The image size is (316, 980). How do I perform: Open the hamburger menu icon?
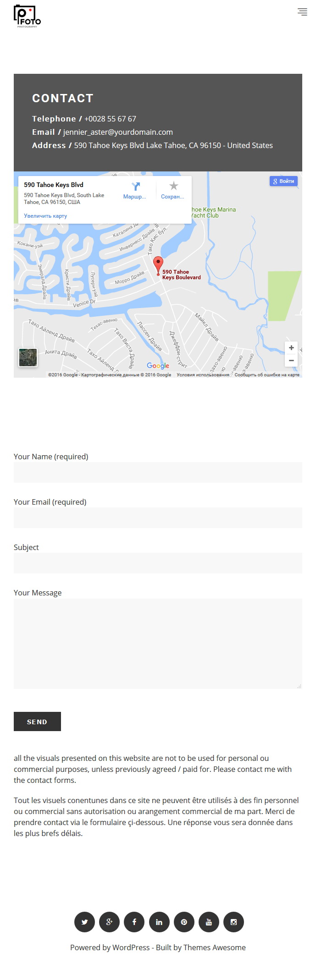(x=302, y=12)
